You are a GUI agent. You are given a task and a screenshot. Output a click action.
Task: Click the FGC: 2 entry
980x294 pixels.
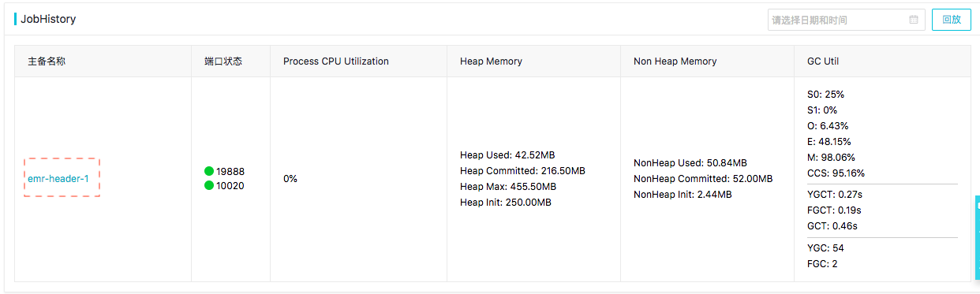tap(822, 264)
